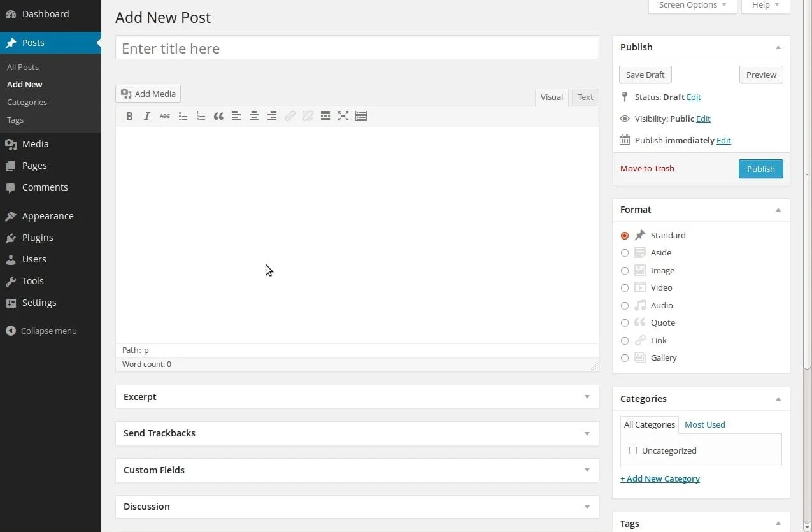This screenshot has height=532, width=812.
Task: Insert a bulleted list
Action: tap(183, 116)
